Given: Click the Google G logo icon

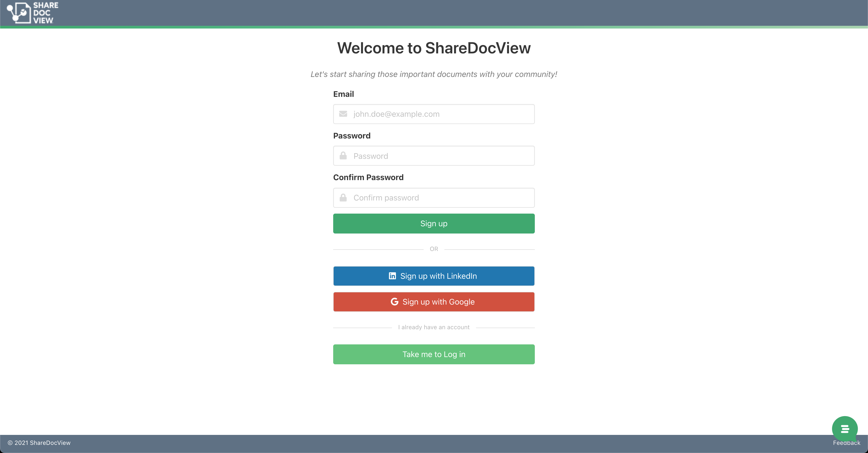Looking at the screenshot, I should 395,302.
